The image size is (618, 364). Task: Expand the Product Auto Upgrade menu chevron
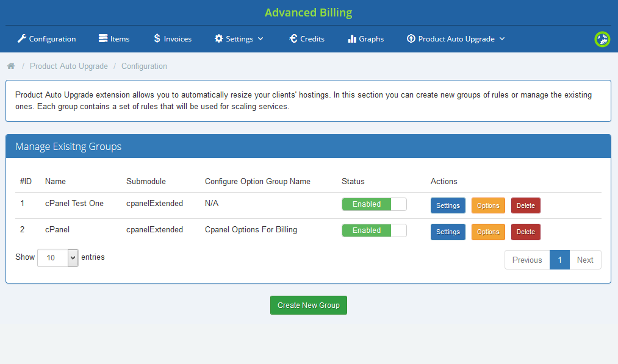[x=501, y=38]
